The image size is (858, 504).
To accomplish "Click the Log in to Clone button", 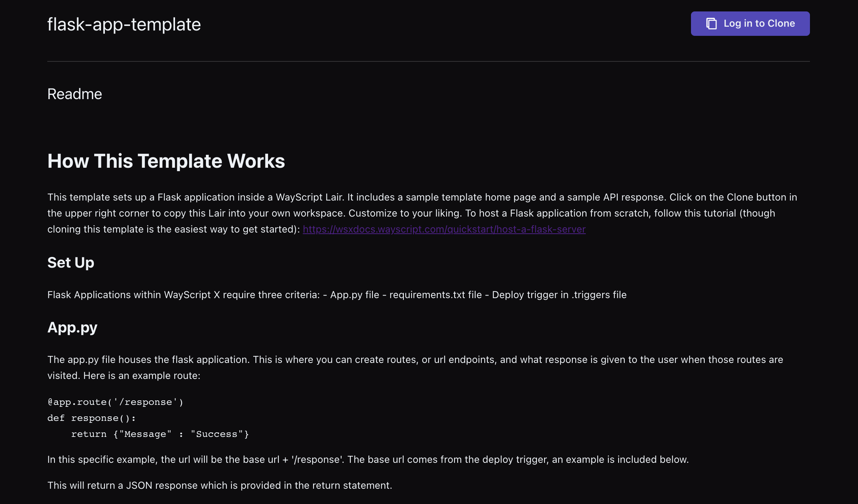I will click(x=750, y=24).
